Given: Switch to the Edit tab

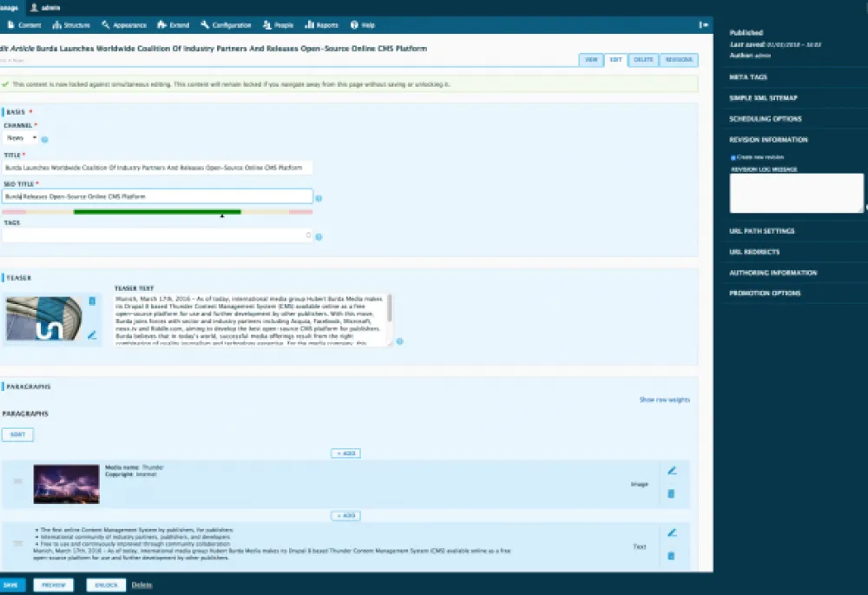Looking at the screenshot, I should tap(615, 60).
